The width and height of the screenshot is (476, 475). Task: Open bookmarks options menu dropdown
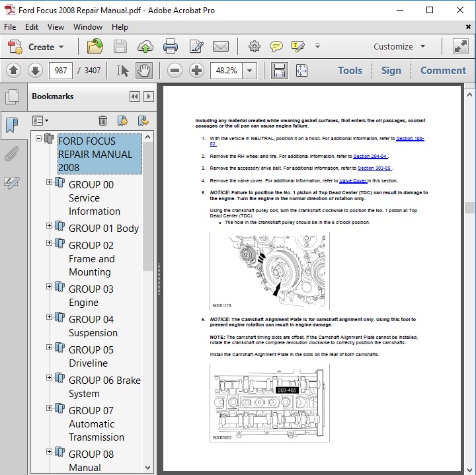pyautogui.click(x=40, y=121)
